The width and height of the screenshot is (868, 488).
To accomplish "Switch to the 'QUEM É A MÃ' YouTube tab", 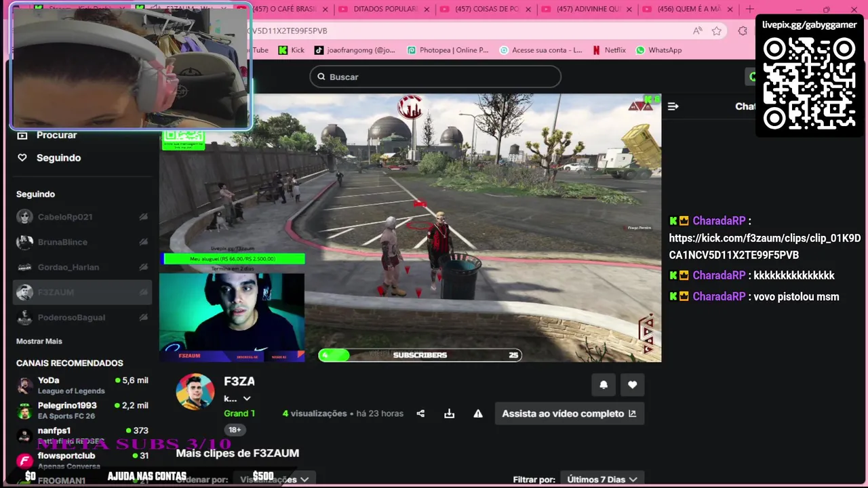I will (688, 9).
